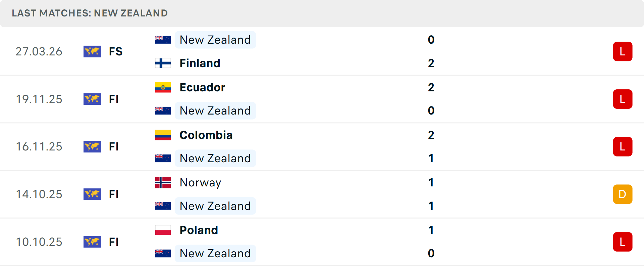Select the yellow D badge for the Norway match
644x266 pixels.
coord(623,194)
